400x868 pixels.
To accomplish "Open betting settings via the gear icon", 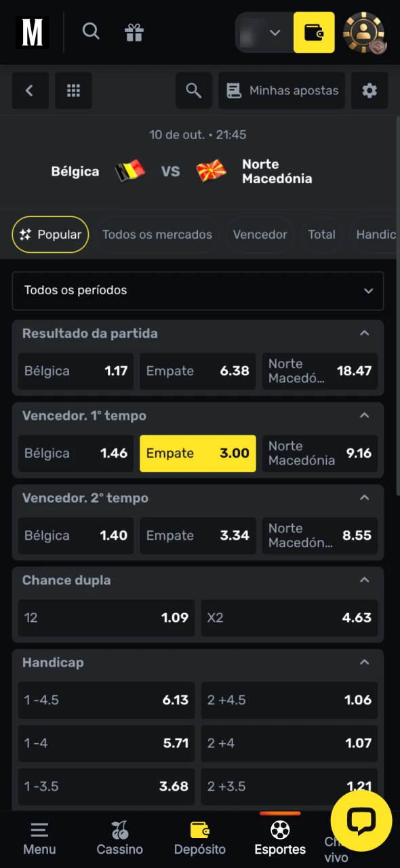I will [369, 90].
